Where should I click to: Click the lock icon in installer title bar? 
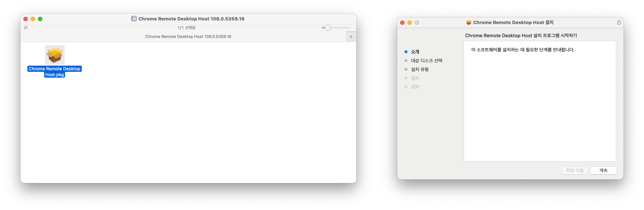[x=619, y=22]
